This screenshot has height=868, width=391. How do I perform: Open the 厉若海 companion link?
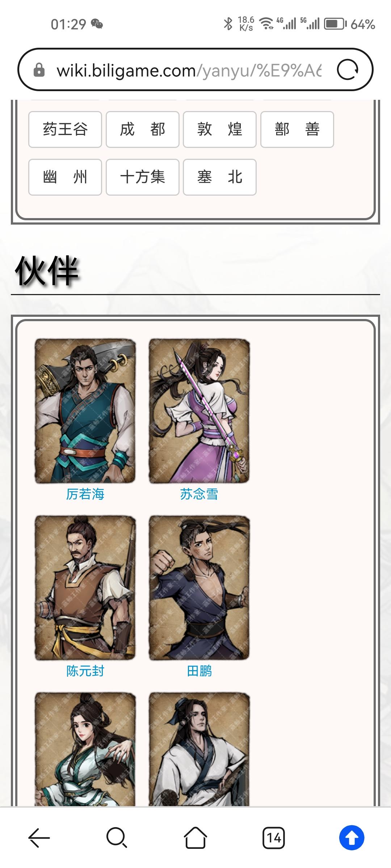pos(85,494)
